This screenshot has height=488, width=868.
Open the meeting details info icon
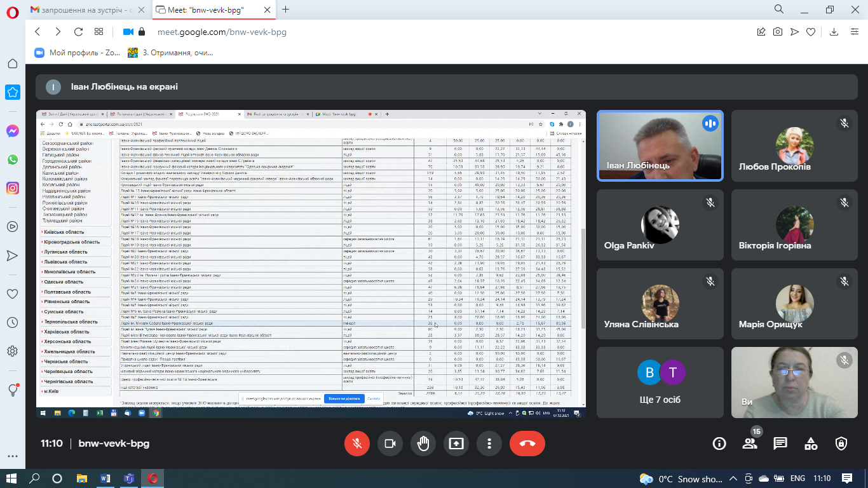719,444
